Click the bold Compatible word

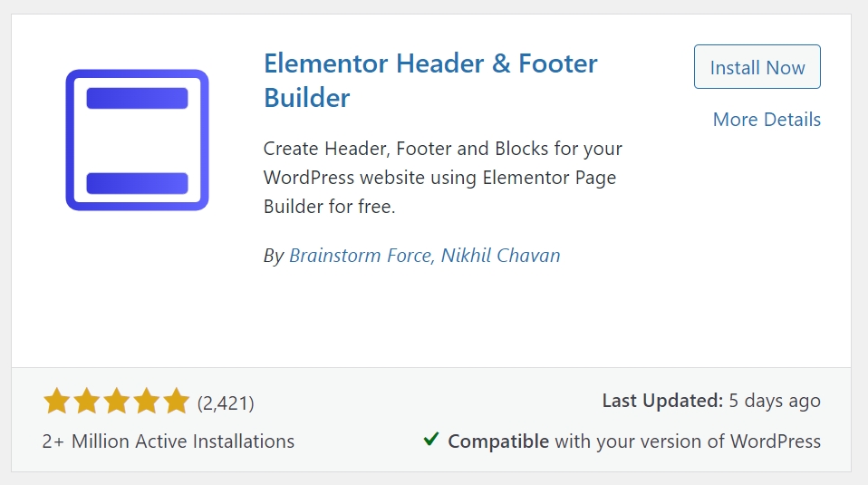pos(498,441)
